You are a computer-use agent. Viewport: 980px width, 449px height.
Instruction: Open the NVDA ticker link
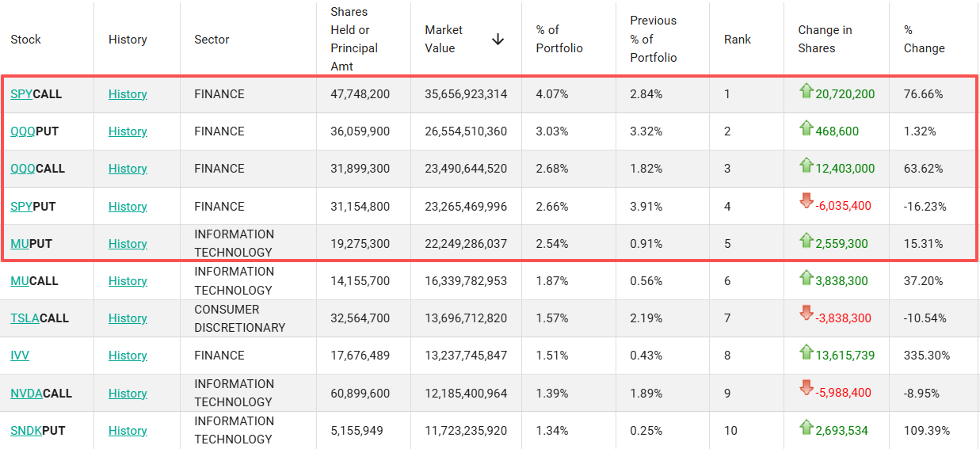tap(26, 394)
